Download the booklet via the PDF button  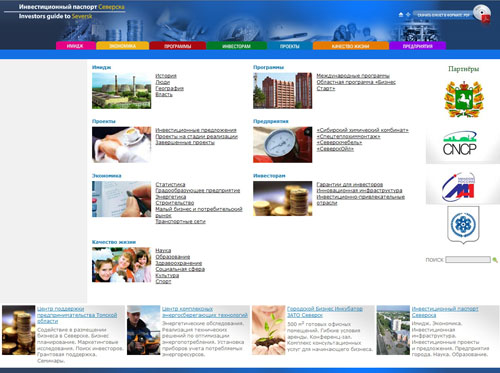click(x=443, y=15)
